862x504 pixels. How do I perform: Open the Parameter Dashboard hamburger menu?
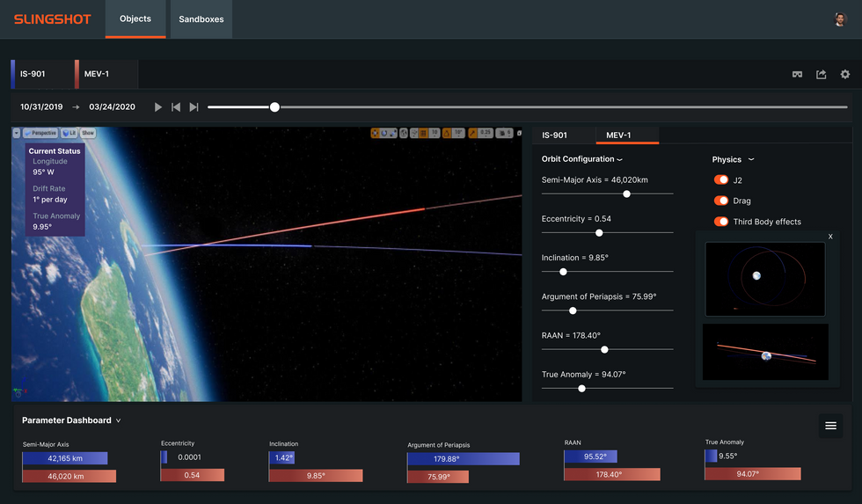[x=830, y=426]
